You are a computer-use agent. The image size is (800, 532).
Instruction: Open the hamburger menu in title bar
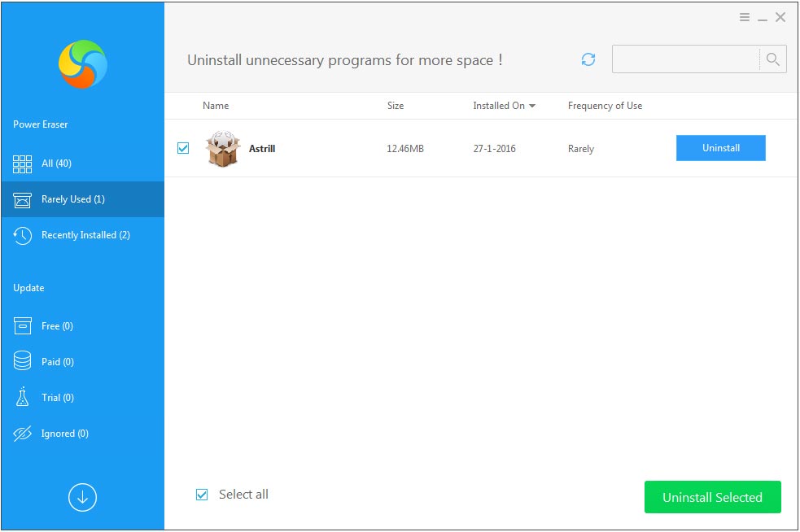tap(745, 17)
